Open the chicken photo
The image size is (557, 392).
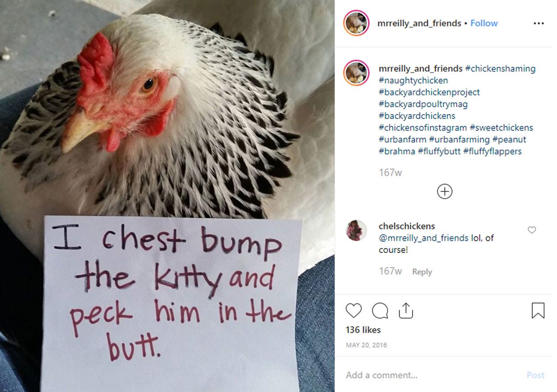(167, 196)
